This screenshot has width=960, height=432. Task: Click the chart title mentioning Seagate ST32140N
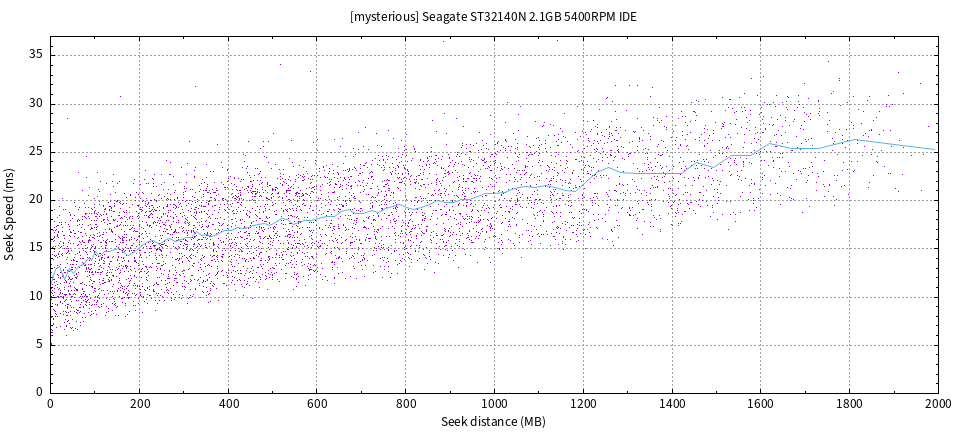coord(494,17)
